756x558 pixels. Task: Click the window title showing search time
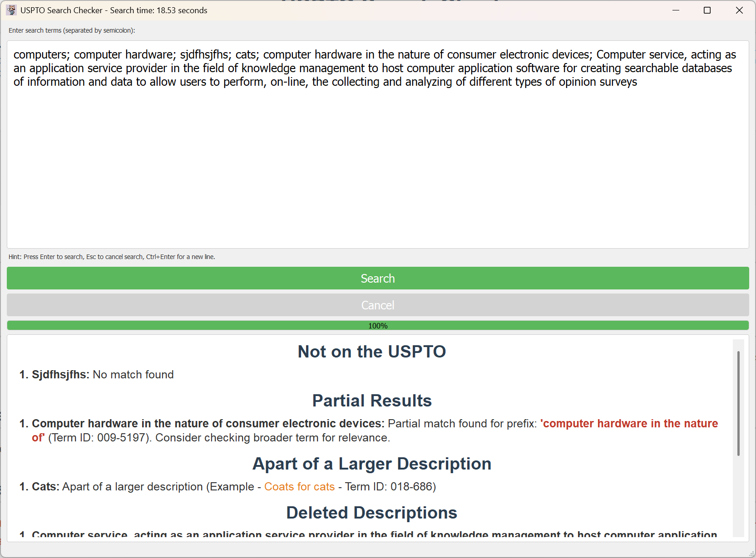[x=114, y=10]
